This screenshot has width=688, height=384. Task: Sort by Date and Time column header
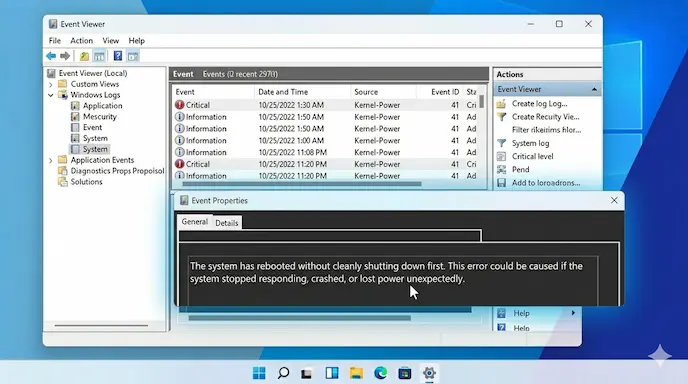pos(303,92)
